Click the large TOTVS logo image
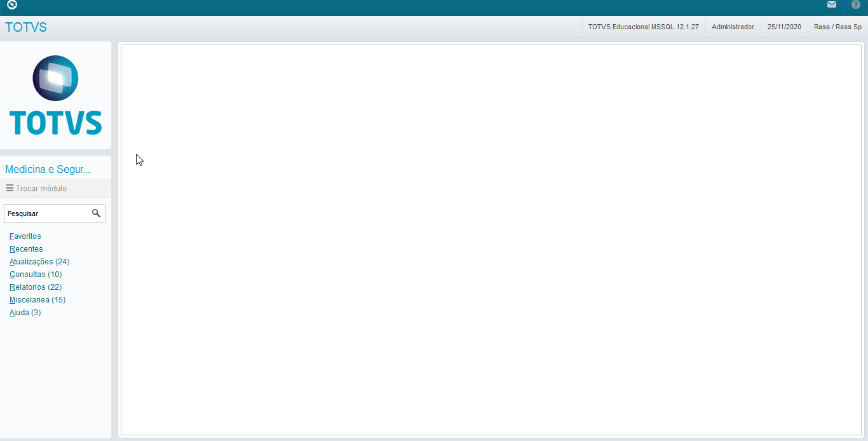The width and height of the screenshot is (868, 441). click(x=55, y=95)
